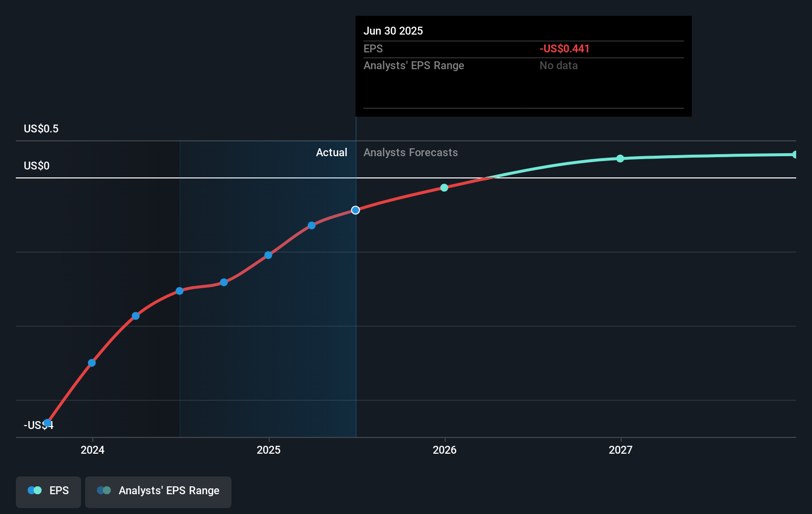Select the green forecast point near 2026
812x514 pixels.
point(444,187)
